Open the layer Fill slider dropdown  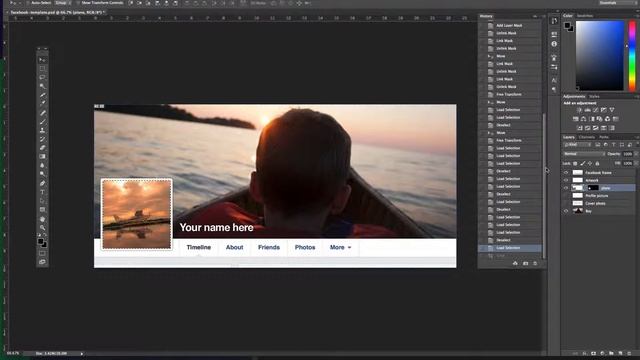pyautogui.click(x=636, y=163)
